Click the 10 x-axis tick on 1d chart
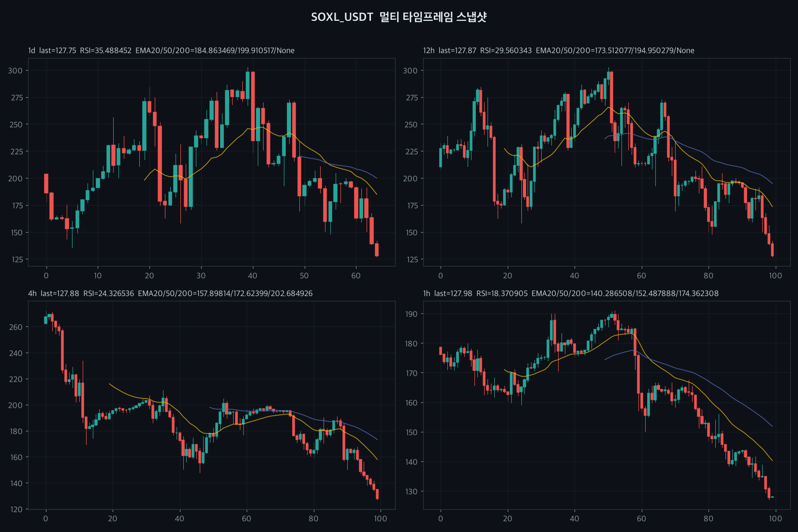798x532 pixels. (98, 276)
